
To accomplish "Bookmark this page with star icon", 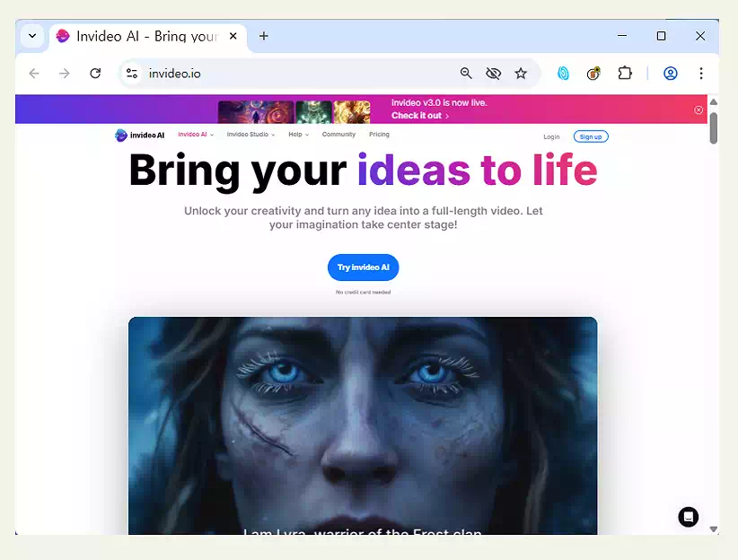I will click(521, 74).
